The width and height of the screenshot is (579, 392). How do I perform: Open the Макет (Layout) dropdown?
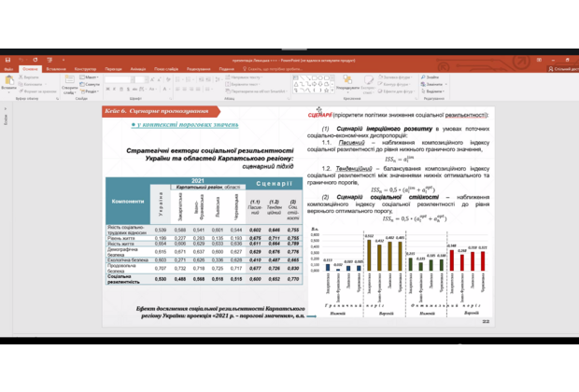[x=90, y=77]
